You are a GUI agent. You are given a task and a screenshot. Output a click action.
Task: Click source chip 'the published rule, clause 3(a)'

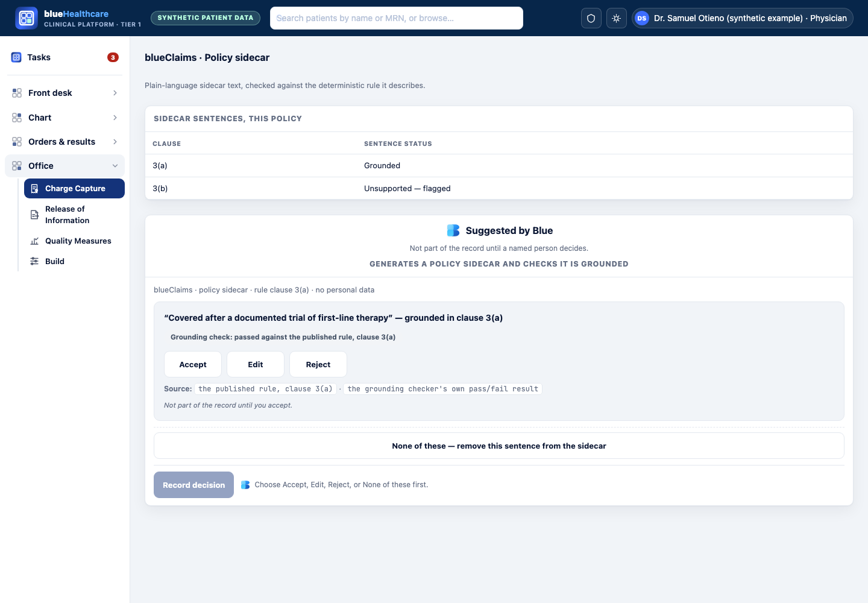coord(265,389)
